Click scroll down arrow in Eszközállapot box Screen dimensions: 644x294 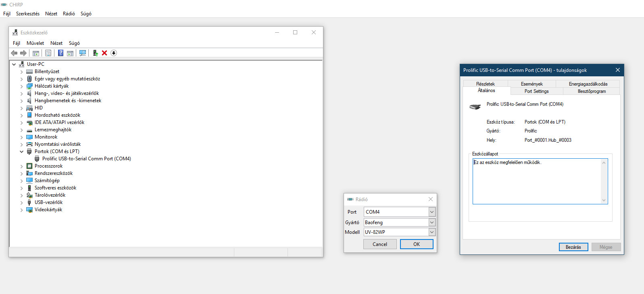point(604,200)
